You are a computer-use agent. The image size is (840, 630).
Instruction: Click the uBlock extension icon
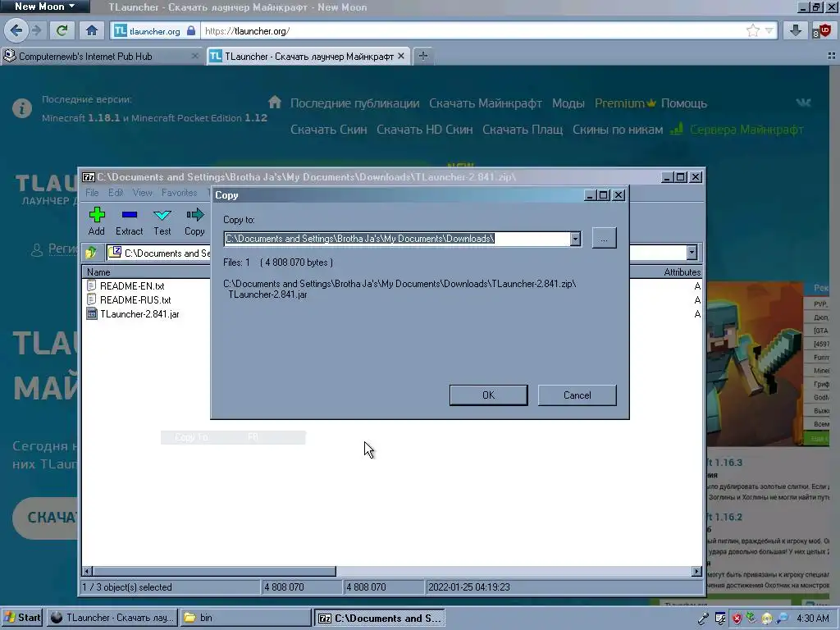[x=822, y=30]
